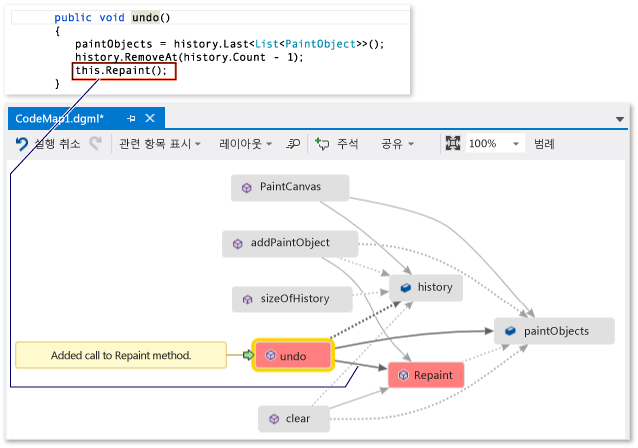Viewport: 638px width, 448px height.
Task: Click green flag arrow beside undo node
Action: coord(248,355)
